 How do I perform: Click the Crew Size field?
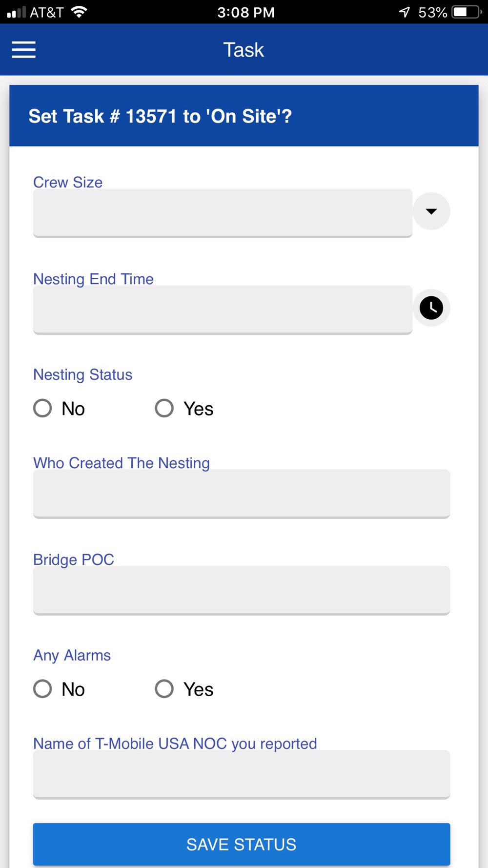click(223, 213)
